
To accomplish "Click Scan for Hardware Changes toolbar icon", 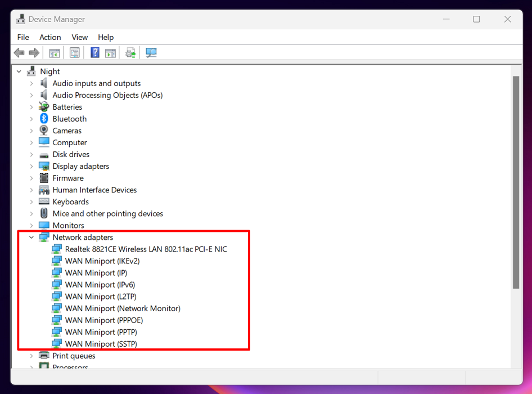I will click(150, 52).
